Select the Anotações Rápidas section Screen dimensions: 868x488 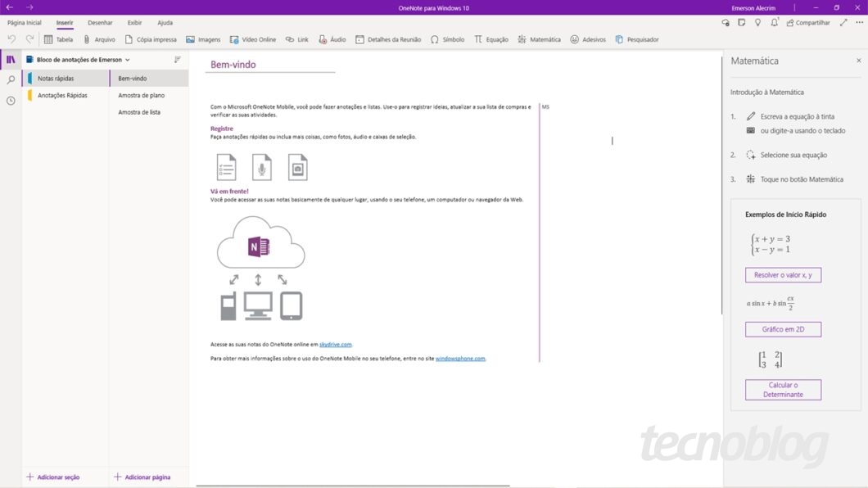tap(61, 97)
